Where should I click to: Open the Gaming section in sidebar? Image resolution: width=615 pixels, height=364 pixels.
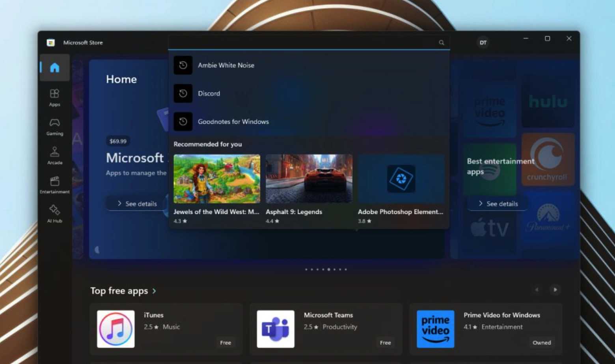(x=54, y=126)
